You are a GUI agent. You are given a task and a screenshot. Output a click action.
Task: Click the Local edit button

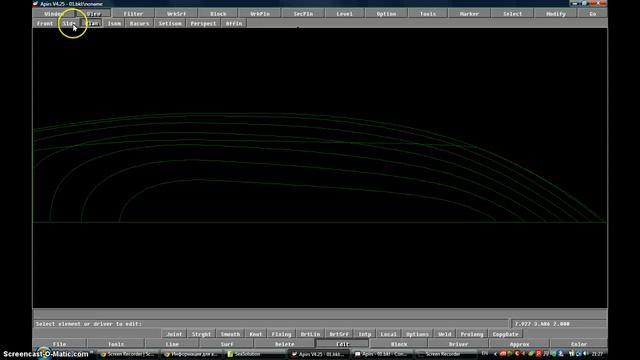coord(388,334)
